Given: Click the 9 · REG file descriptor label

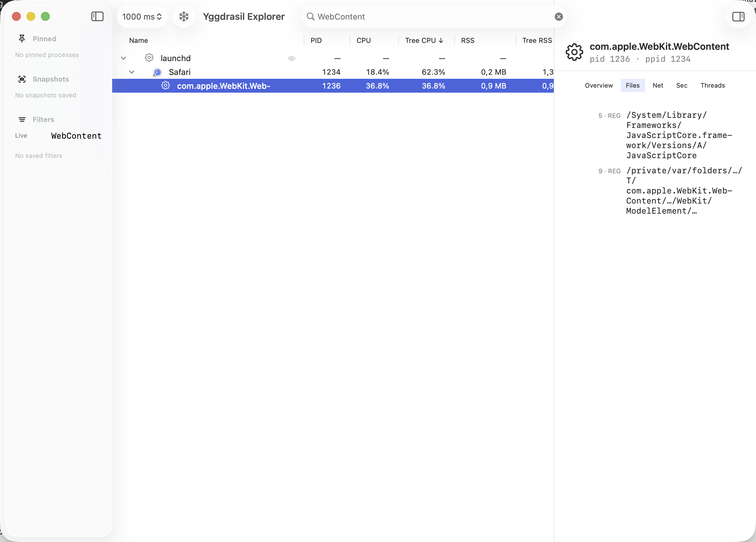Looking at the screenshot, I should [x=609, y=171].
